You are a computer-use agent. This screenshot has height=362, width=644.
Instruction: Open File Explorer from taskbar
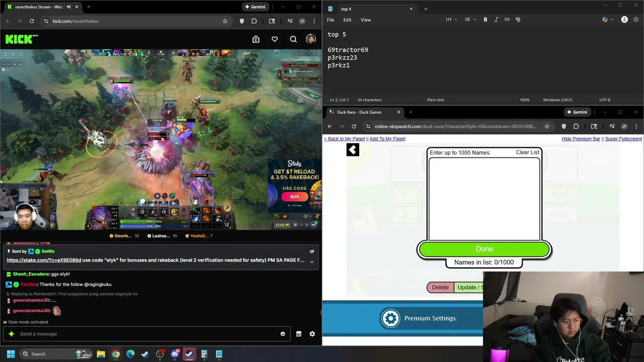click(x=101, y=354)
